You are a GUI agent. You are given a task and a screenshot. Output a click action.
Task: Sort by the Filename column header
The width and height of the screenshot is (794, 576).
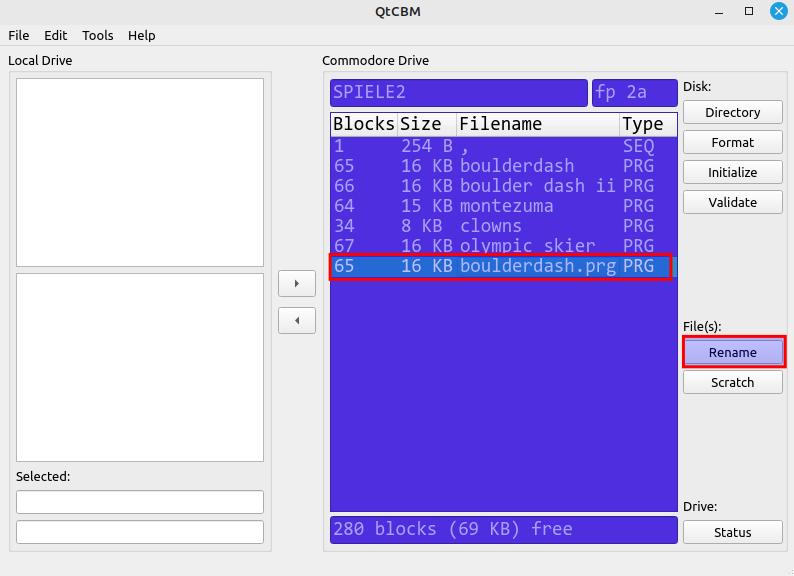tap(536, 125)
